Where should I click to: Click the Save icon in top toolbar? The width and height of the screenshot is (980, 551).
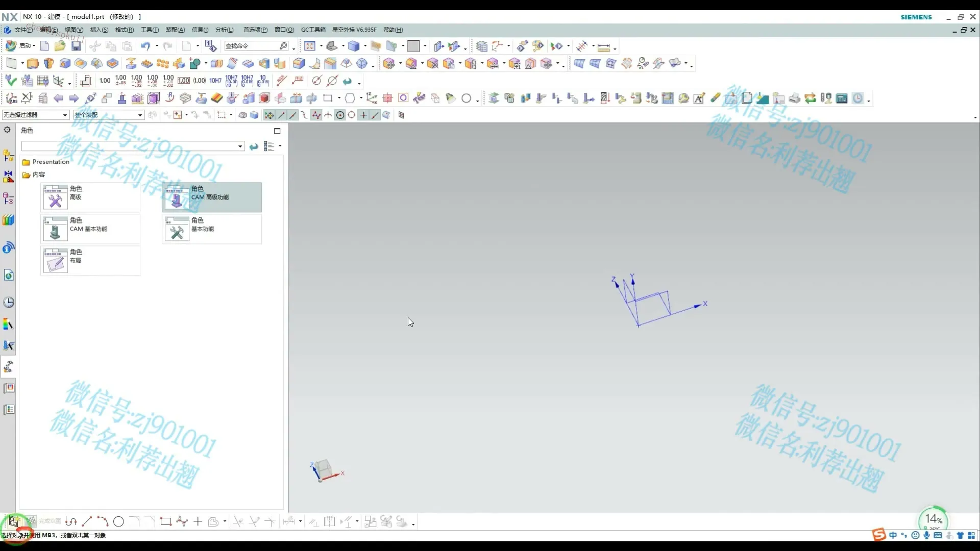coord(76,46)
